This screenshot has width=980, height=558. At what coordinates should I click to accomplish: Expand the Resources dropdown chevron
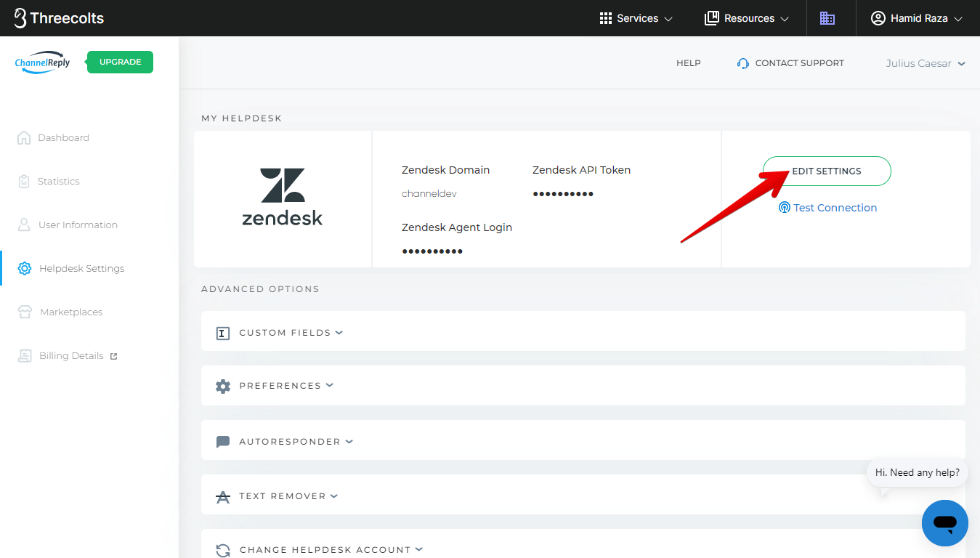pyautogui.click(x=785, y=19)
